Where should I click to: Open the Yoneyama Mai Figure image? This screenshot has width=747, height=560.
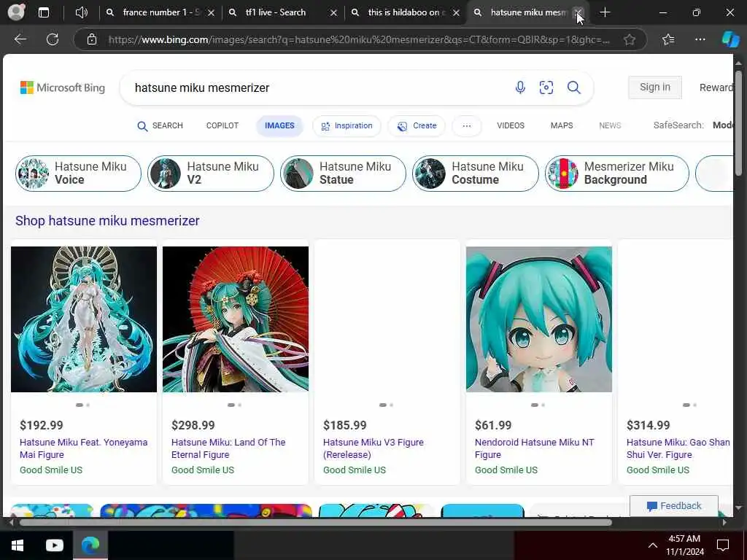click(x=84, y=319)
